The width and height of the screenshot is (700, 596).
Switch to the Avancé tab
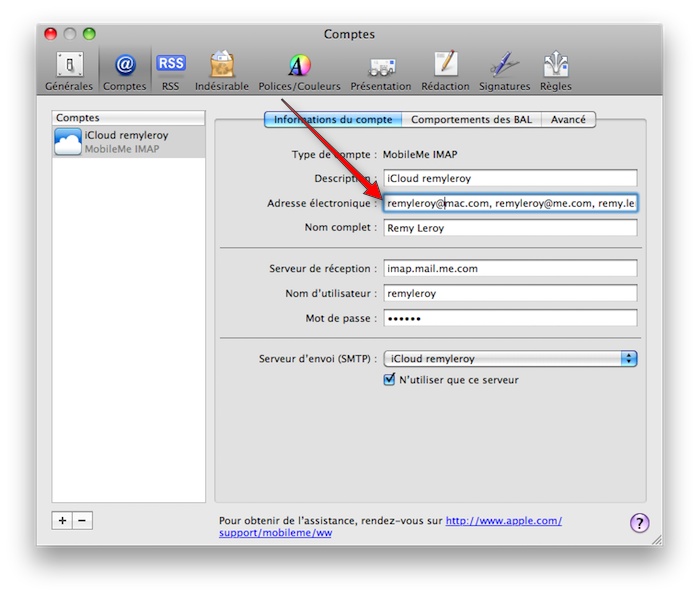(x=568, y=120)
